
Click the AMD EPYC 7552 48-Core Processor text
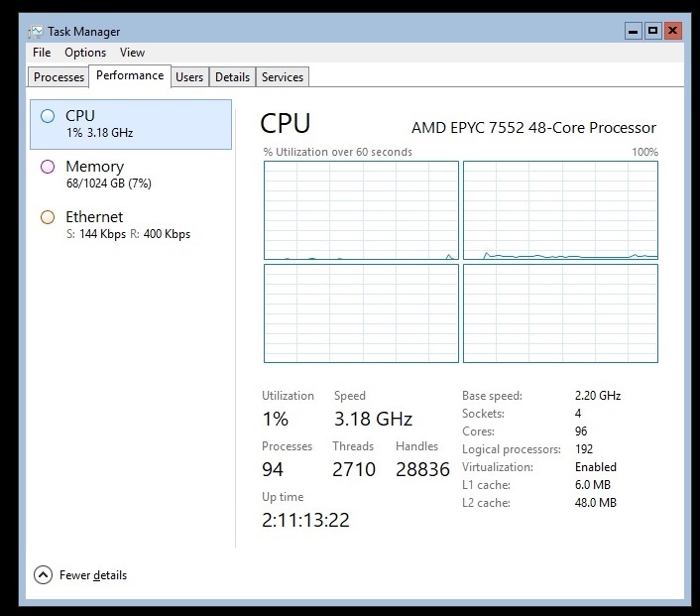pyautogui.click(x=533, y=128)
